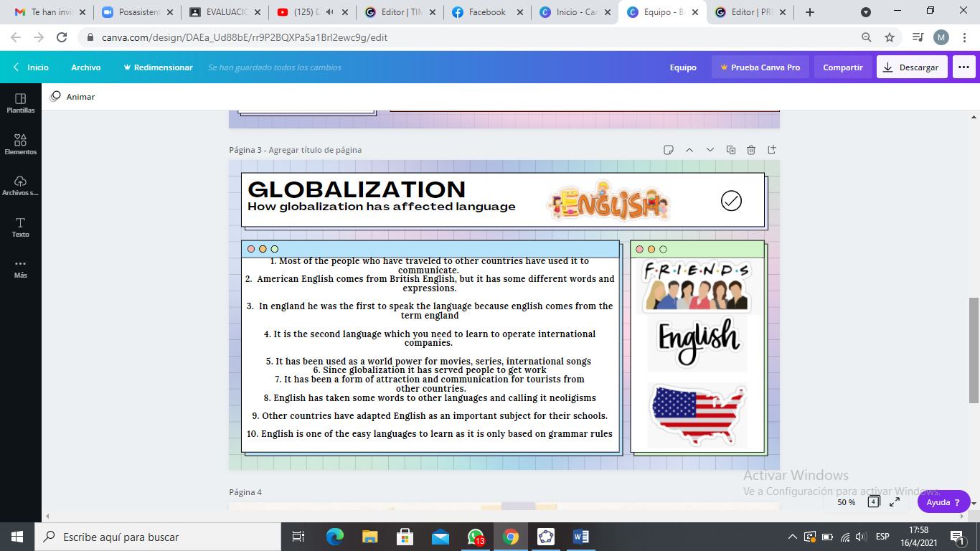Screen dimensions: 980x551
Task: Open the Archivos subidos sidebar panel
Action: 21,185
